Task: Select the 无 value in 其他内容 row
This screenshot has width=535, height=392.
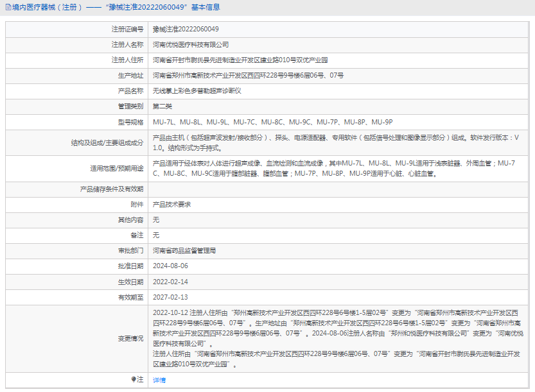Action: [x=156, y=220]
